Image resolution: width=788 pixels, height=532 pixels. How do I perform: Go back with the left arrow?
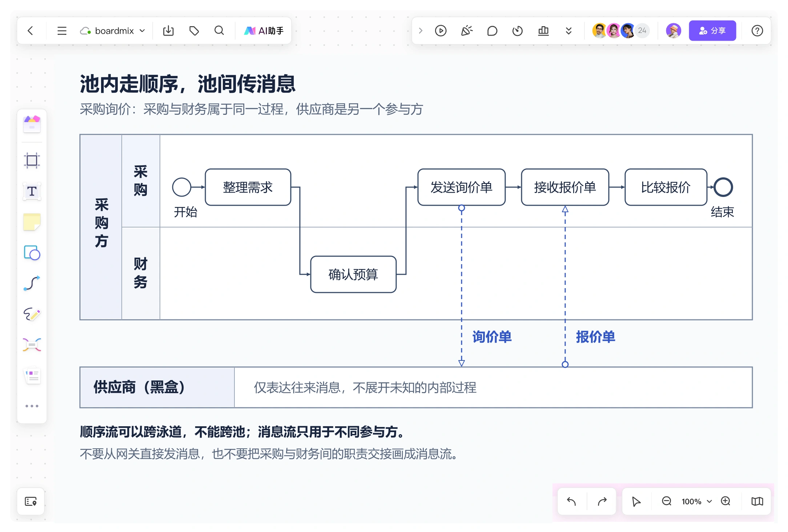(x=31, y=31)
